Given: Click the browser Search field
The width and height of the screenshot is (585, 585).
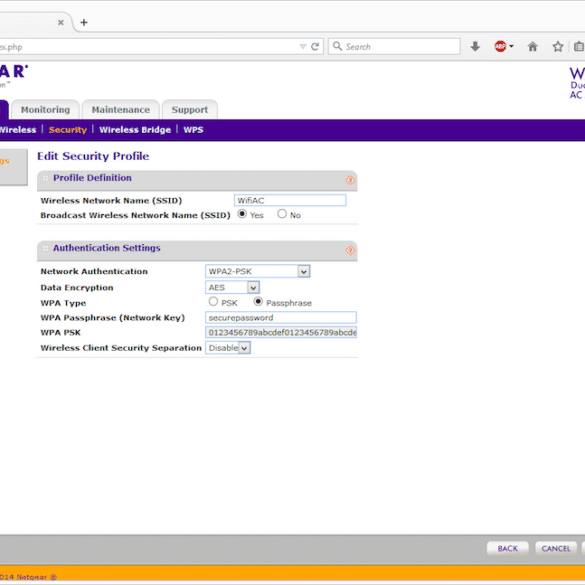Looking at the screenshot, I should (x=394, y=47).
